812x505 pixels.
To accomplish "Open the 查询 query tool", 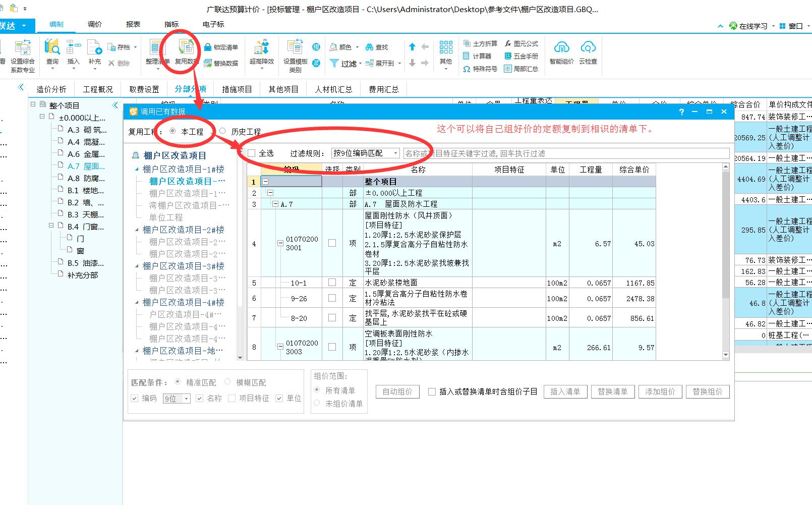I will pyautogui.click(x=52, y=52).
